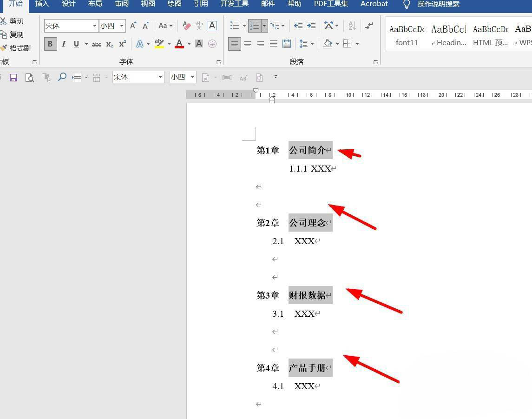532x419 pixels.
Task: Switch to 设计 tab
Action: [69, 4]
